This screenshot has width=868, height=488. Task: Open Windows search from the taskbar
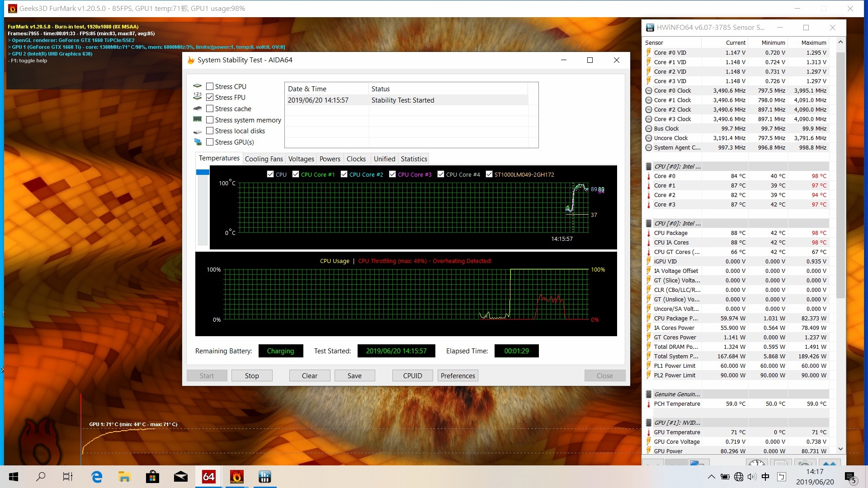point(41,477)
